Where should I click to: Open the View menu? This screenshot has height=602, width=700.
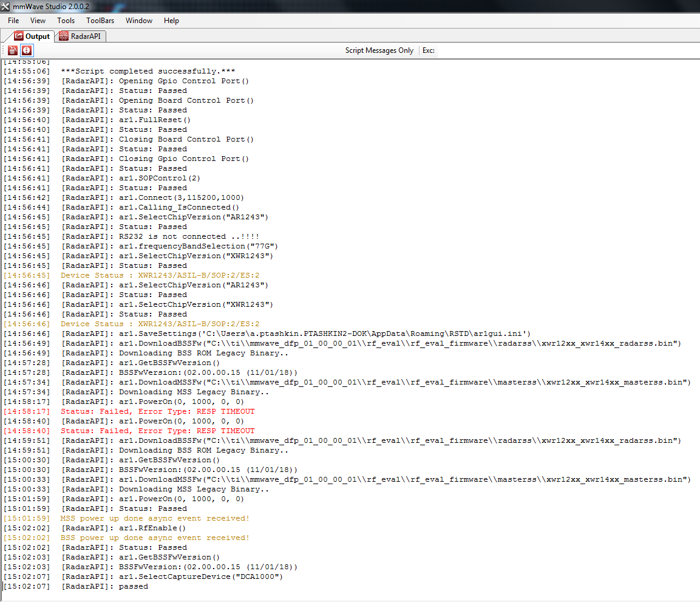point(38,21)
